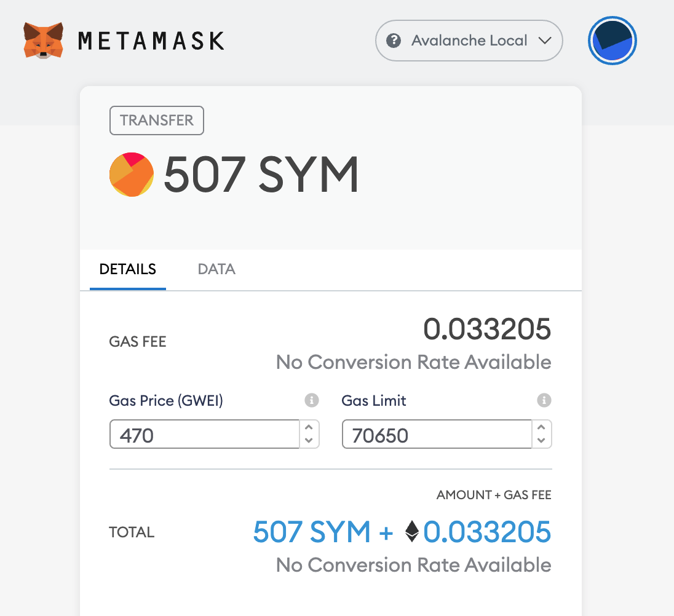Show Gas Limit info tooltip icon
This screenshot has width=674, height=616.
(x=544, y=400)
